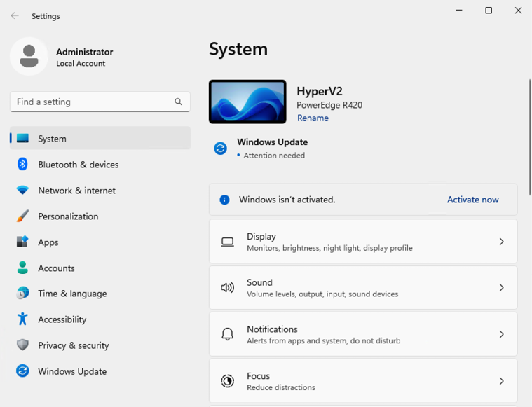This screenshot has width=532, height=407.
Task: Click the Accessibility figure icon
Action: (x=22, y=319)
